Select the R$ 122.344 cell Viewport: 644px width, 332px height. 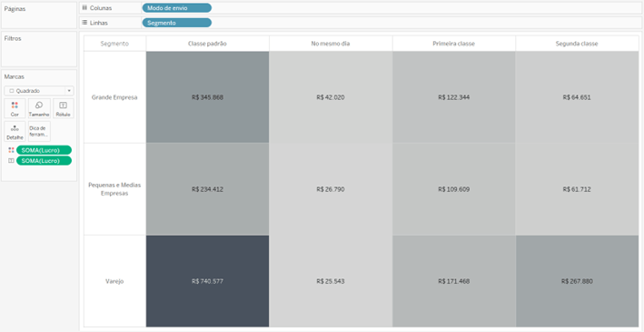(x=454, y=97)
